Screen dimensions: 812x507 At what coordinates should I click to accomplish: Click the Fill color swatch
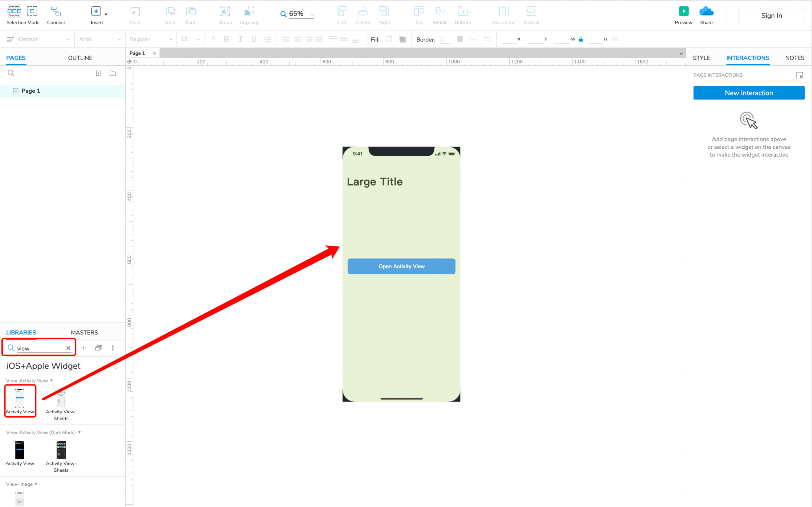click(x=388, y=39)
